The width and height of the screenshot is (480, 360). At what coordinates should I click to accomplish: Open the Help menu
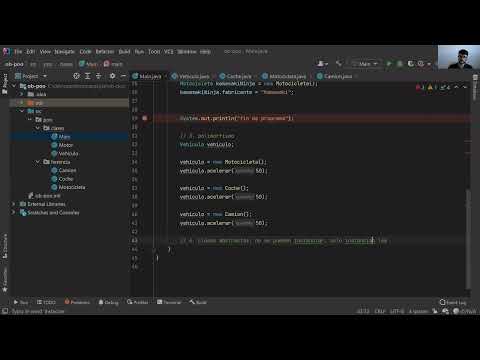pyautogui.click(x=205, y=52)
